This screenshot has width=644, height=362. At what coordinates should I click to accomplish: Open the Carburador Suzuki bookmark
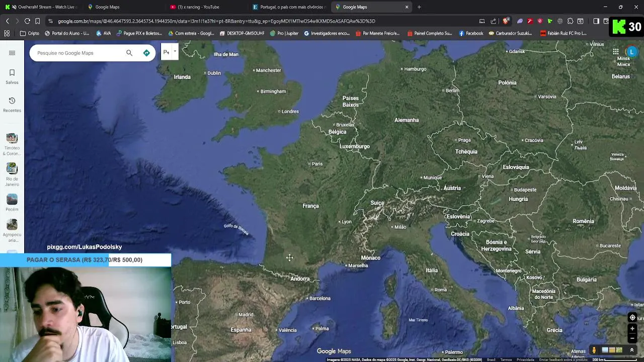pos(510,33)
